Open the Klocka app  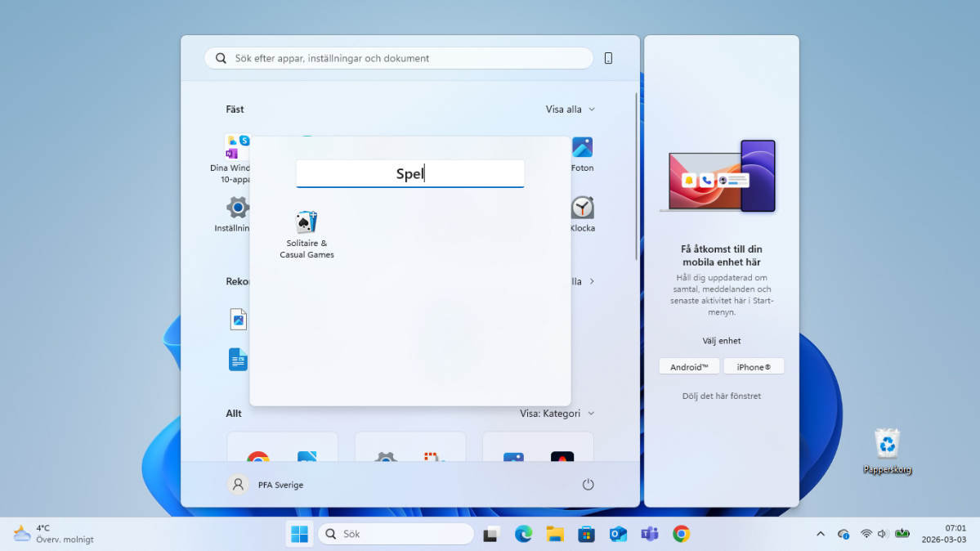582,214
